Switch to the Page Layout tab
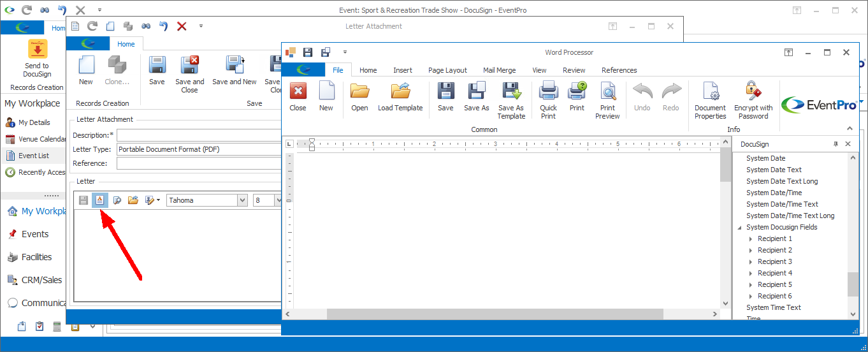This screenshot has height=352, width=868. (x=447, y=70)
